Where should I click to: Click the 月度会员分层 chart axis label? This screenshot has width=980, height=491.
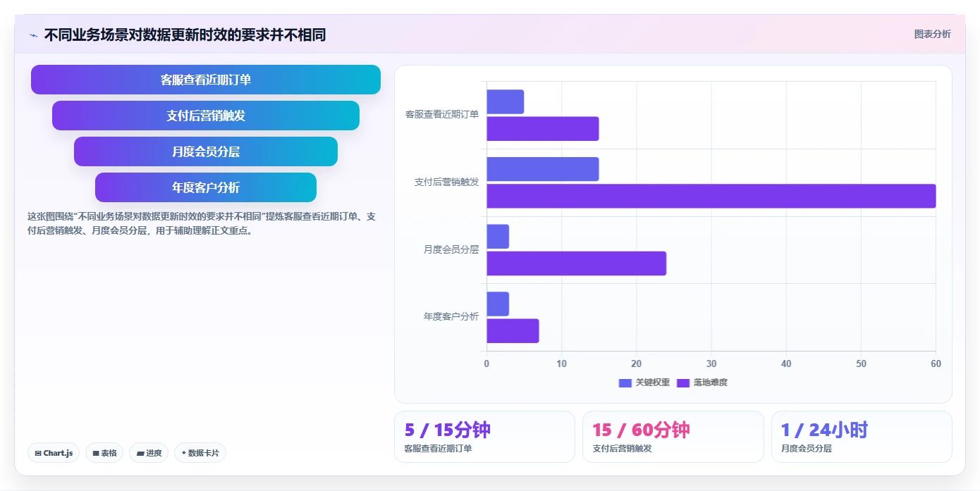point(451,249)
